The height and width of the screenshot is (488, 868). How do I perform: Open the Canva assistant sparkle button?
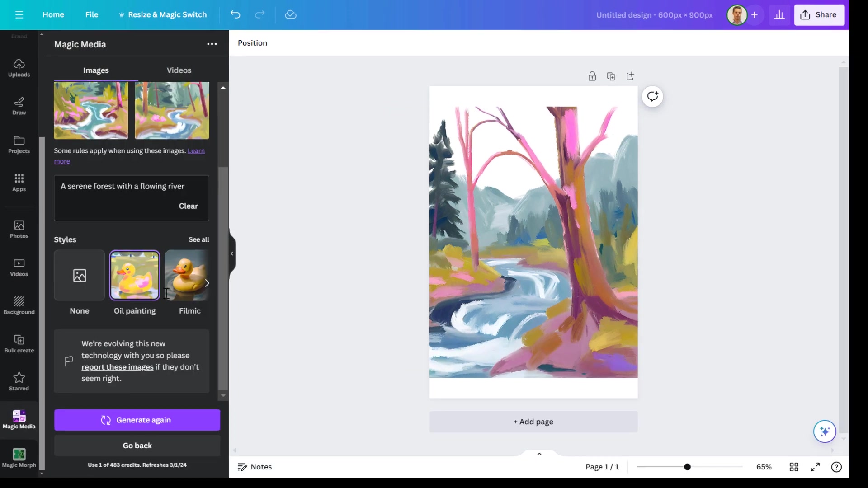[x=825, y=432]
